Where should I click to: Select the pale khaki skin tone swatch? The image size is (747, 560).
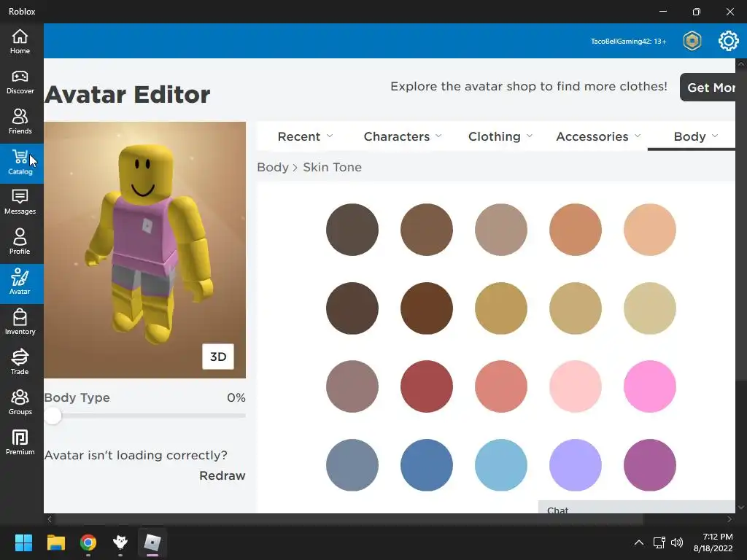pos(649,308)
